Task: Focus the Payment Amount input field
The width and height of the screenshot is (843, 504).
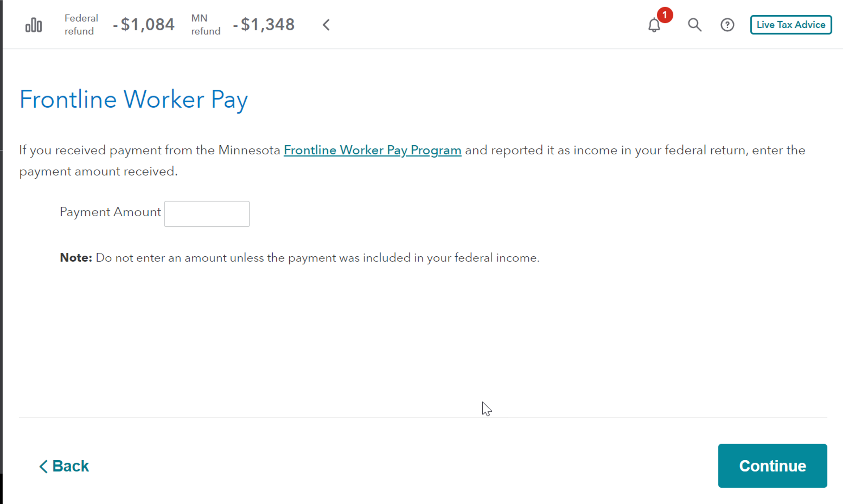Action: (x=207, y=214)
